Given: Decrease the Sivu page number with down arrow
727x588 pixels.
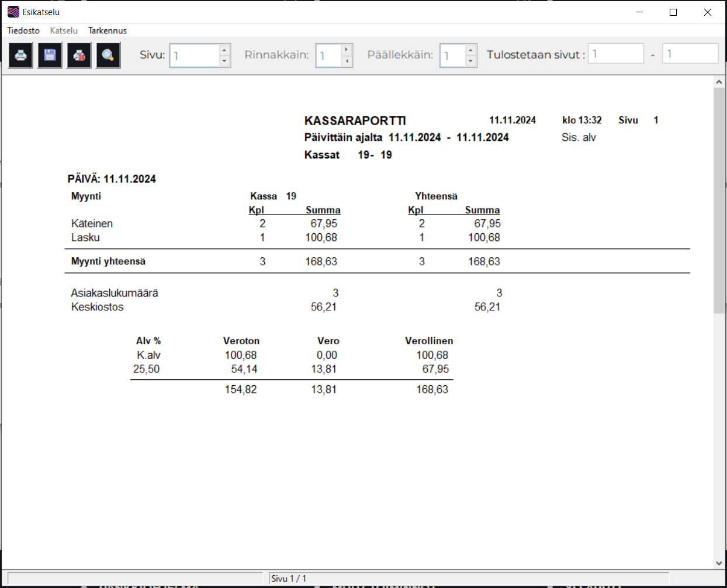Looking at the screenshot, I should [x=225, y=61].
